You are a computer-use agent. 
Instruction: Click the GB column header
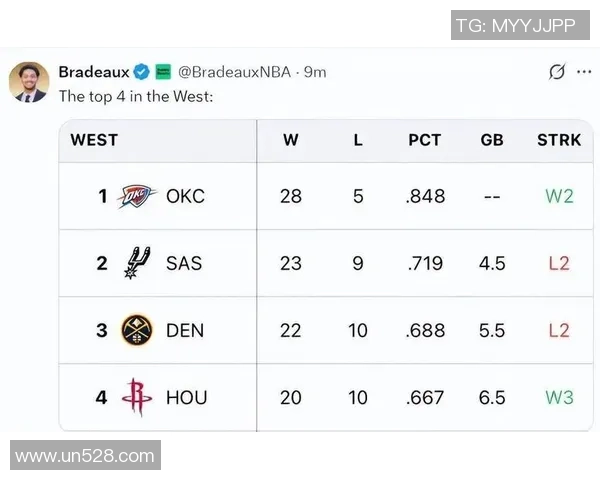pyautogui.click(x=492, y=140)
